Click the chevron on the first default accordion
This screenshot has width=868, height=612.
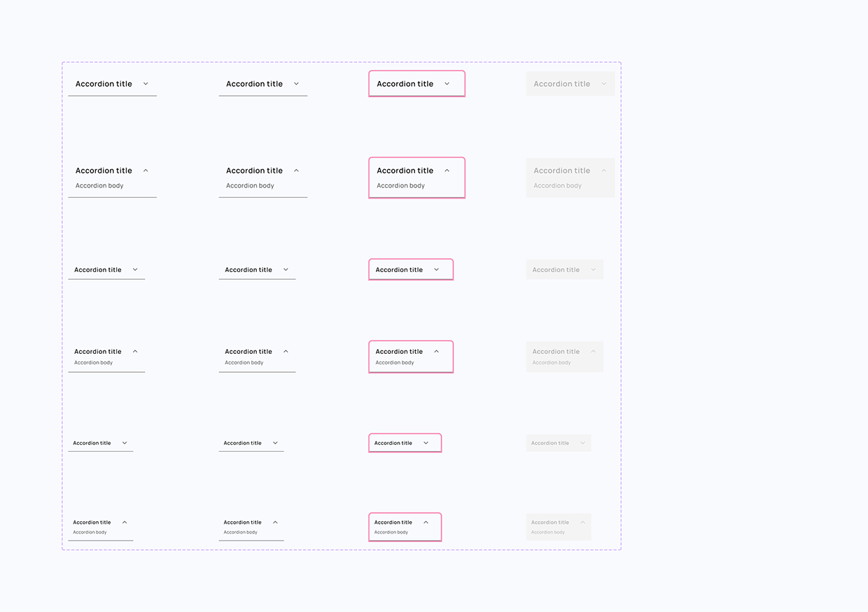(x=146, y=83)
